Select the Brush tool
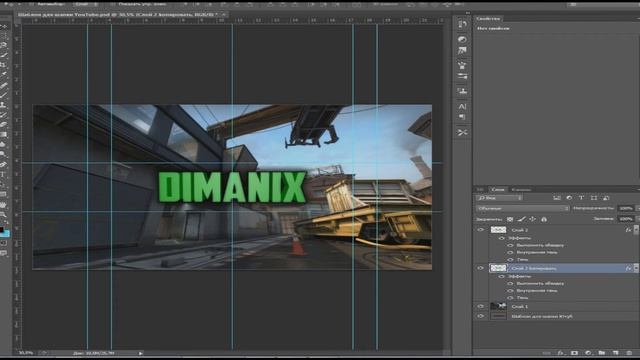The width and height of the screenshot is (640, 360). click(4, 95)
